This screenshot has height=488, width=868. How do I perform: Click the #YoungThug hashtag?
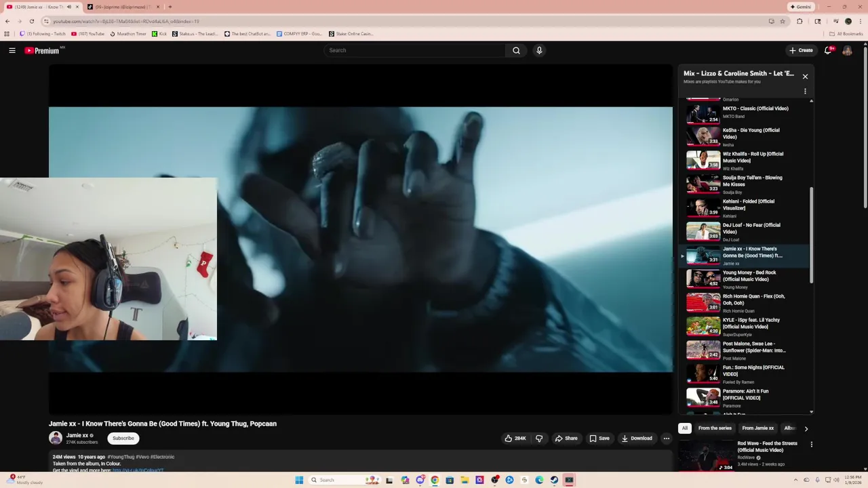tap(121, 457)
